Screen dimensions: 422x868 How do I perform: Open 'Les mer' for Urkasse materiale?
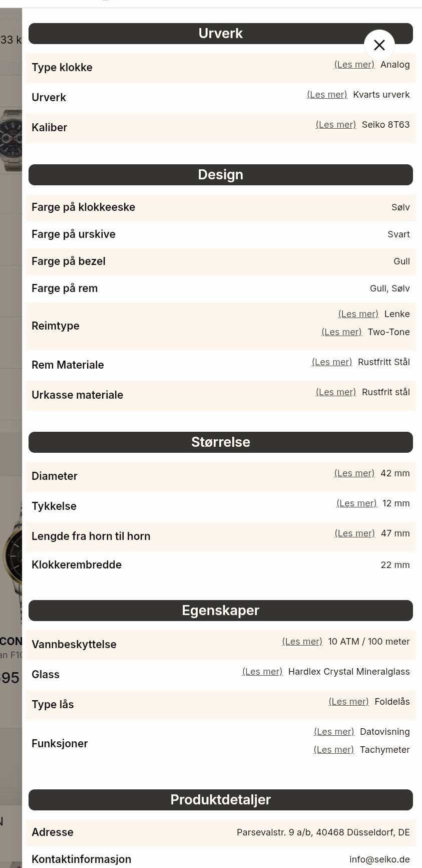tap(335, 392)
